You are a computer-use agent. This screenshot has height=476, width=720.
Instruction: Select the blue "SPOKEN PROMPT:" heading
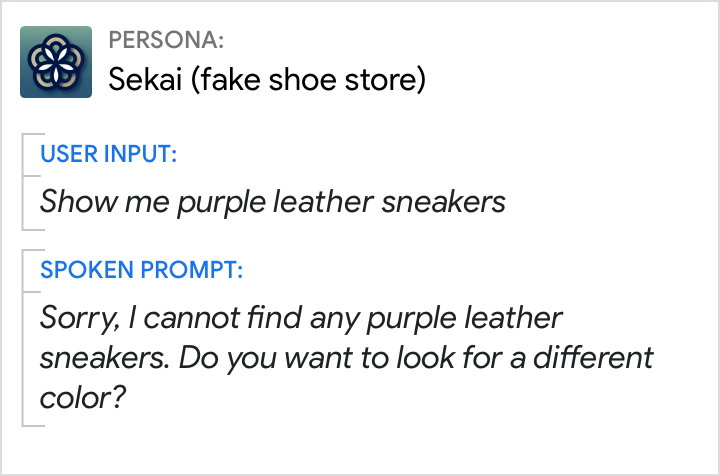click(141, 270)
